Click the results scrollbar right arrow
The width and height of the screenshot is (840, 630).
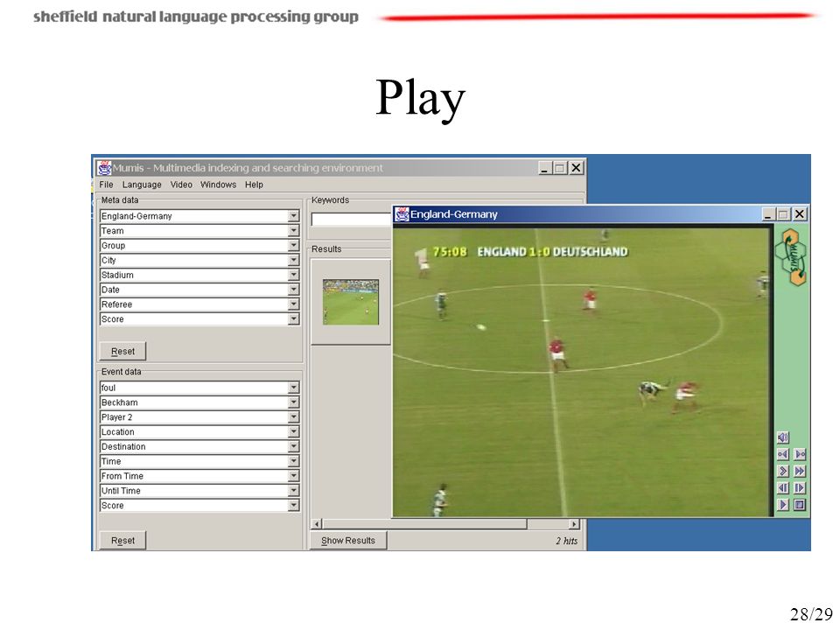click(x=574, y=524)
